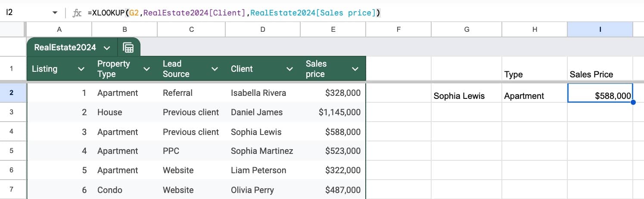Select the Type header cell in column H
644x199 pixels.
pyautogui.click(x=535, y=69)
